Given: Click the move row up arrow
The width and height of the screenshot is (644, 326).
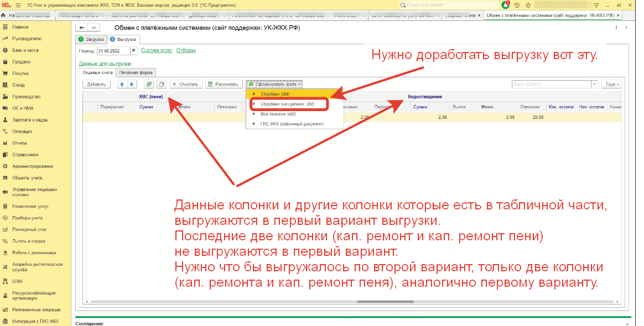Looking at the screenshot, I should [123, 85].
